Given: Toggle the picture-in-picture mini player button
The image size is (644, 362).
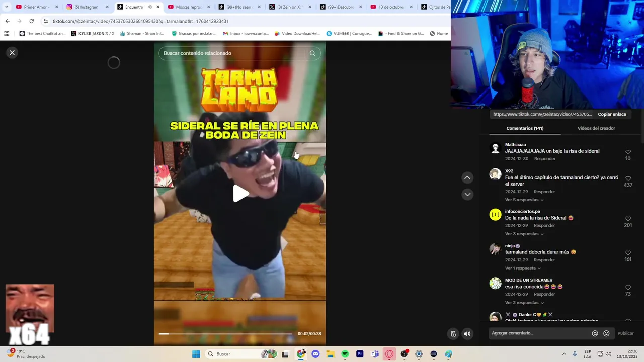Looking at the screenshot, I should pyautogui.click(x=453, y=334).
